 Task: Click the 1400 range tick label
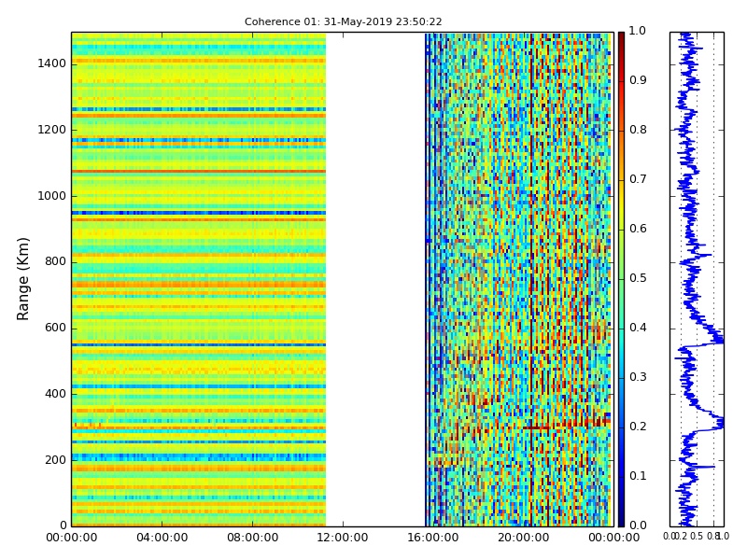point(52,63)
